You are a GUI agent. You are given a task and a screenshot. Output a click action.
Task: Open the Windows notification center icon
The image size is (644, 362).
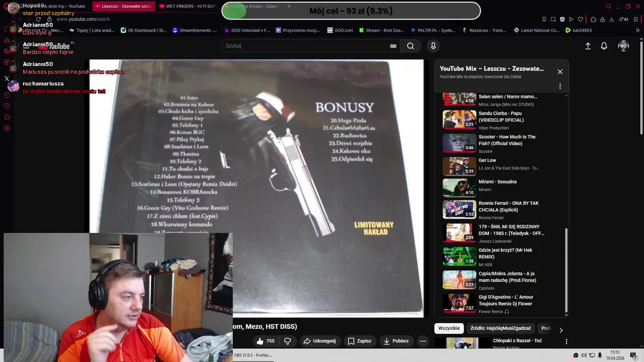pyautogui.click(x=633, y=355)
